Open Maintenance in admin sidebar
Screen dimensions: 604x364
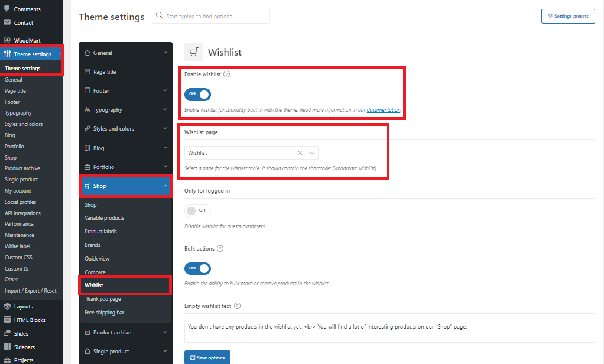point(20,235)
